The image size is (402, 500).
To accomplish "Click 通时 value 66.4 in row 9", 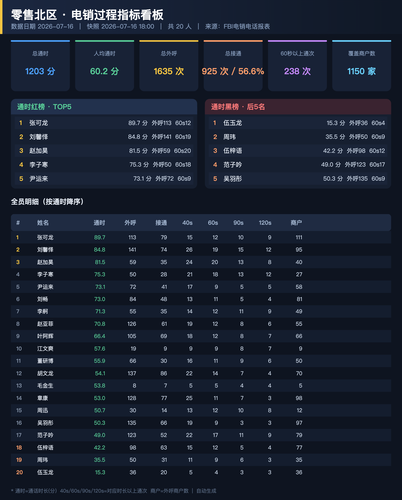I will tap(99, 336).
